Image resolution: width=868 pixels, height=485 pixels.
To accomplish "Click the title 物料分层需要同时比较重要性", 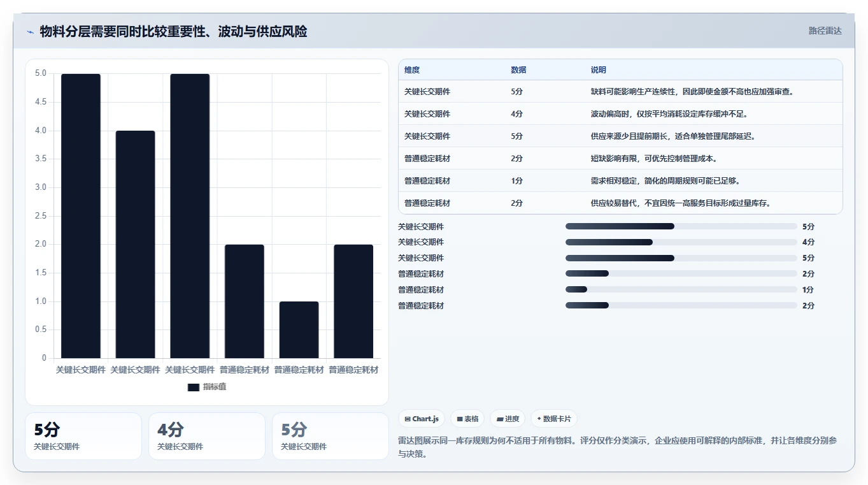I will point(173,31).
